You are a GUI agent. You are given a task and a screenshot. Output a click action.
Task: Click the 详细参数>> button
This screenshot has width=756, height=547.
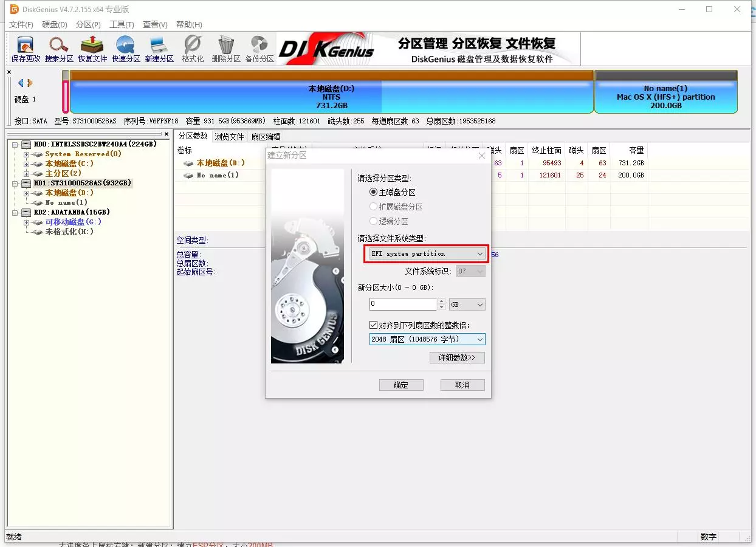point(457,357)
